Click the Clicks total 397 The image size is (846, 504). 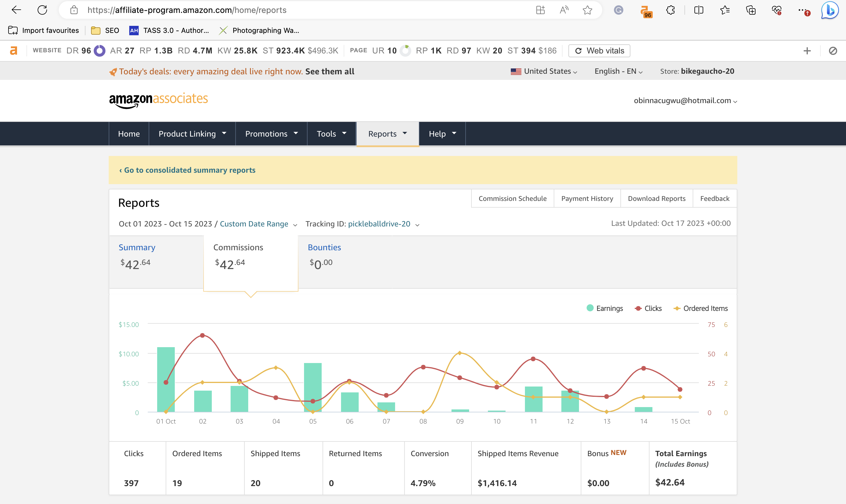pyautogui.click(x=131, y=483)
